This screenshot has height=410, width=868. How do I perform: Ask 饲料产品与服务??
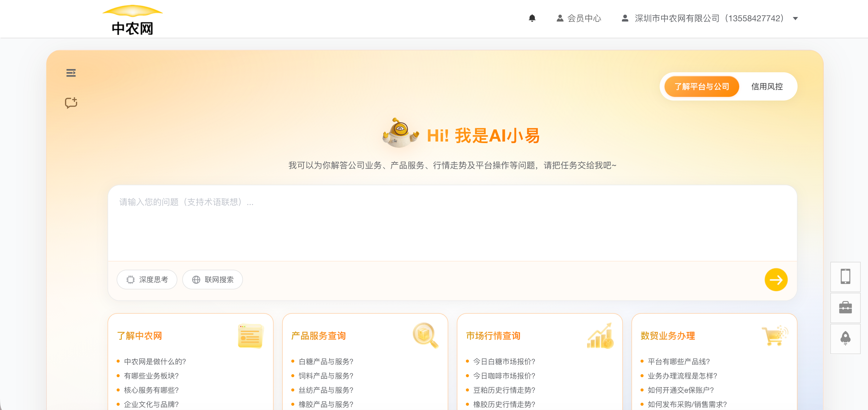[x=326, y=376]
